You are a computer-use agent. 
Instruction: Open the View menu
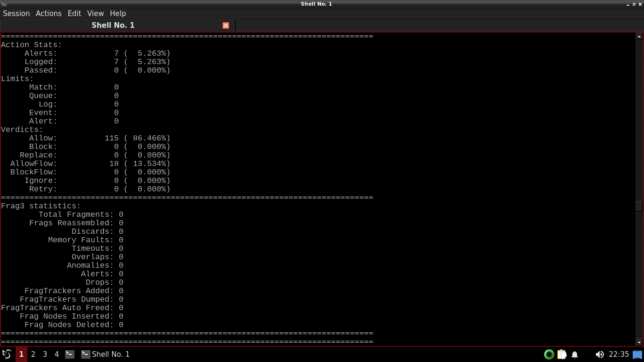pos(95,13)
